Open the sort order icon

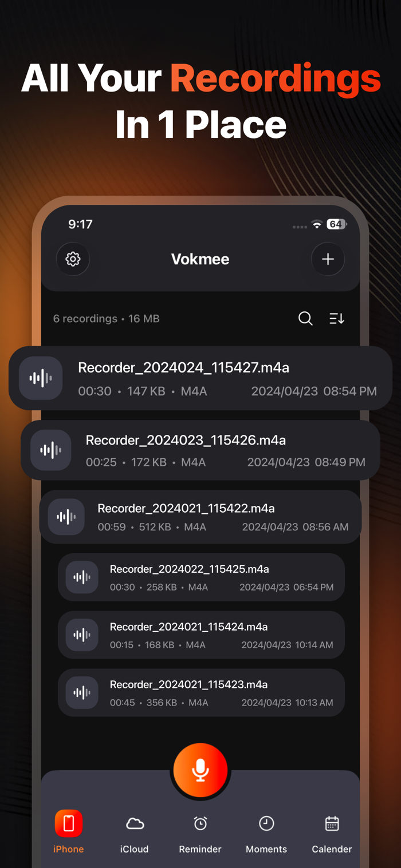coord(337,319)
